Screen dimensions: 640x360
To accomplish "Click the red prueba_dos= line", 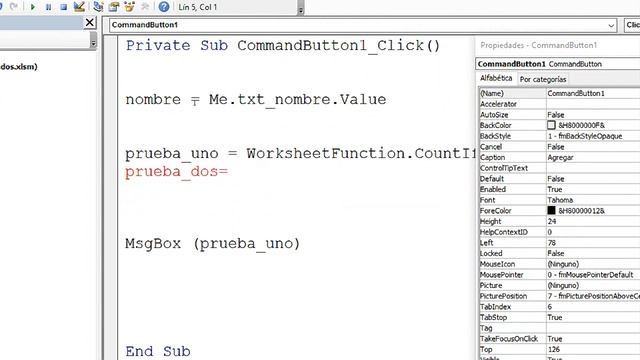I will coord(176,172).
